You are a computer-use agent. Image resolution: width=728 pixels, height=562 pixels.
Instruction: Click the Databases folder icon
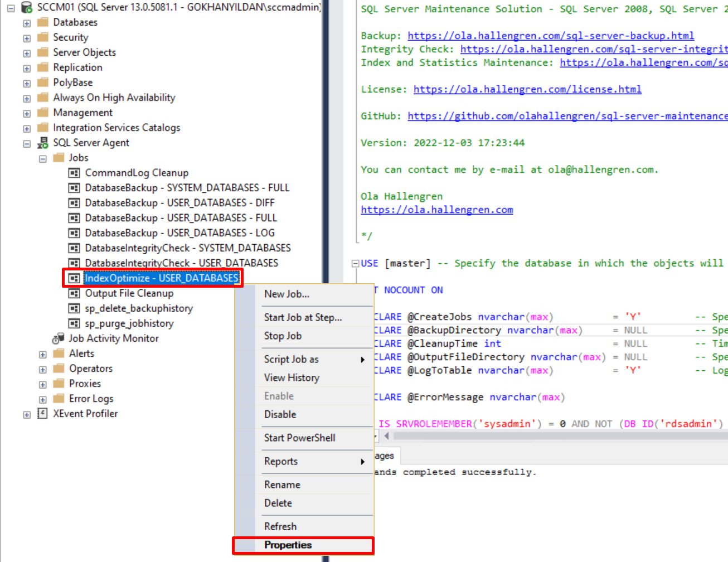tap(42, 22)
